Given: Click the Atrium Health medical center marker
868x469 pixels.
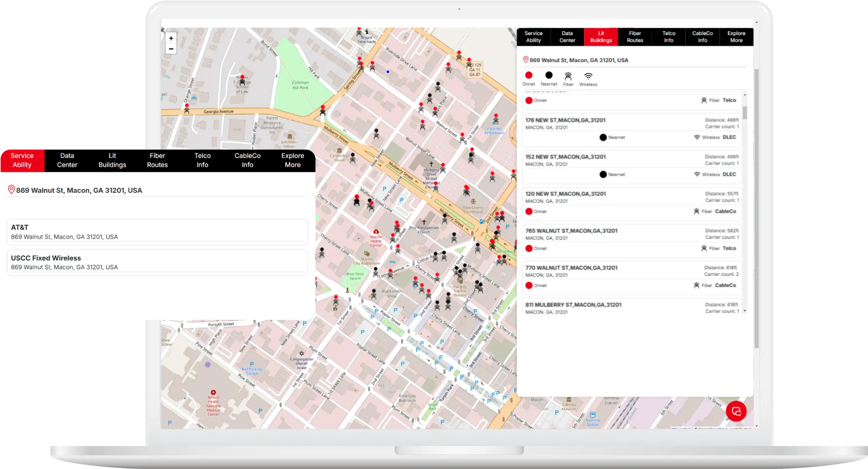Looking at the screenshot, I should [x=213, y=392].
